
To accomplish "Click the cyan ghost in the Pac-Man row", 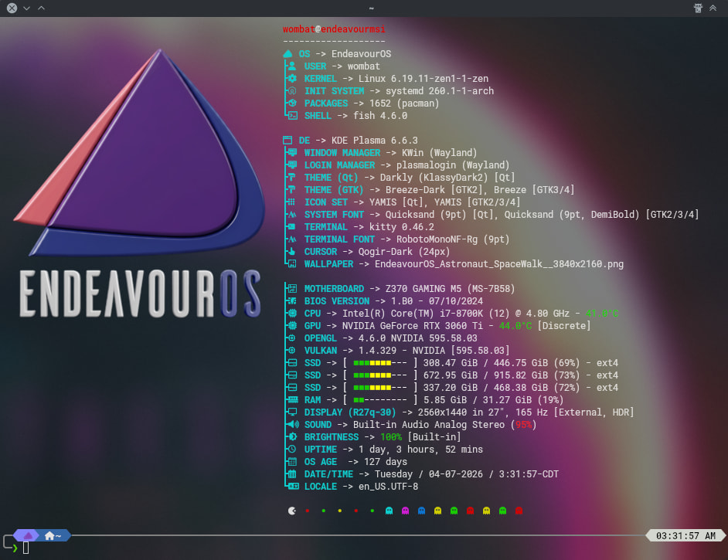I will click(389, 511).
